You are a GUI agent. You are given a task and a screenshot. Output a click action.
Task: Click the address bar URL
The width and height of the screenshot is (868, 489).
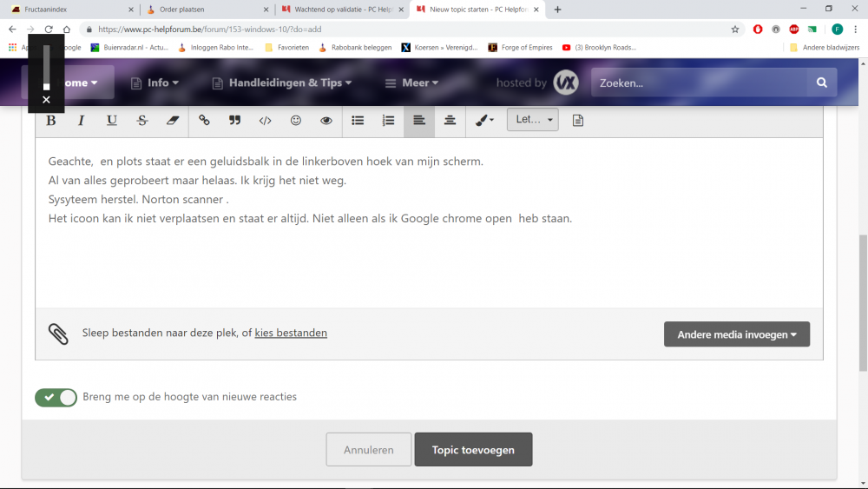[x=210, y=30]
